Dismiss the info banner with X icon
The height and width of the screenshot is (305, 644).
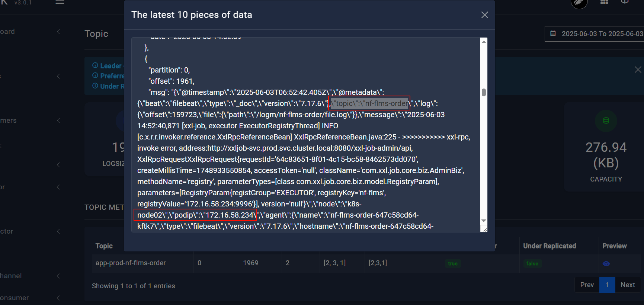(638, 70)
